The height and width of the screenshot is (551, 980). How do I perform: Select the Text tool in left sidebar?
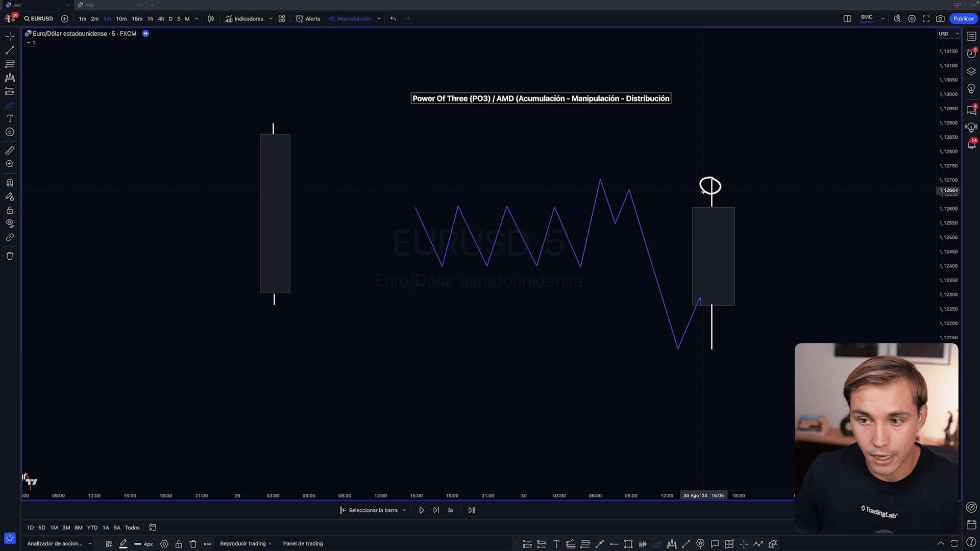(x=10, y=118)
